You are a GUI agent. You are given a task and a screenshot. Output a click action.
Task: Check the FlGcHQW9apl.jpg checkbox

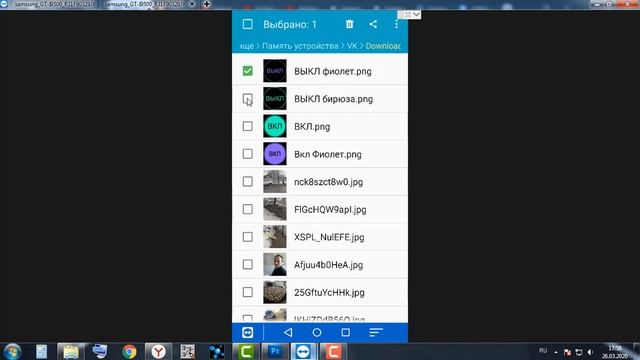tap(247, 209)
